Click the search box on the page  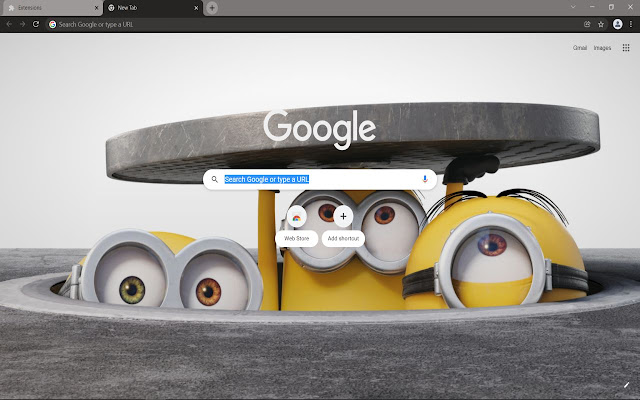320,179
